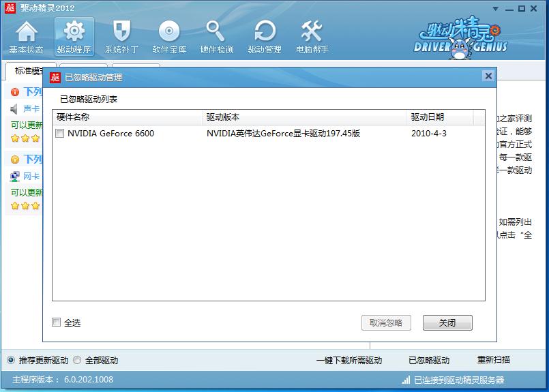Open 基本状态 home icon in toolbar

tap(26, 37)
